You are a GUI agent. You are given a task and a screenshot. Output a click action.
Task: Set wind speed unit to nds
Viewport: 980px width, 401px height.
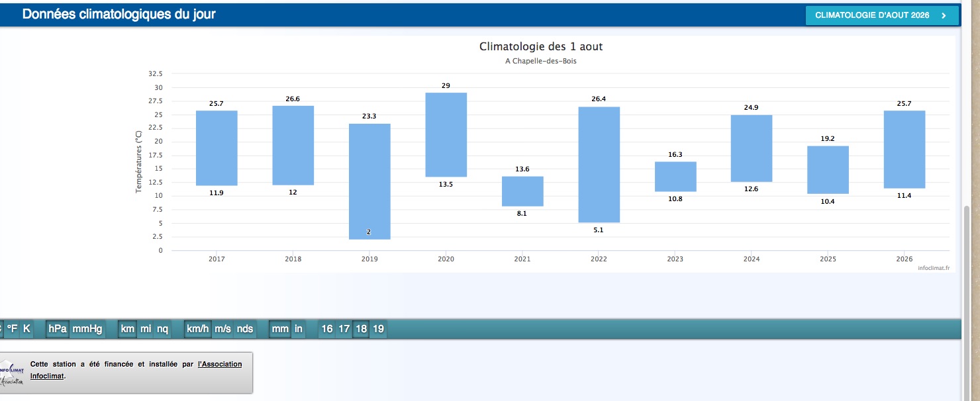[245, 329]
